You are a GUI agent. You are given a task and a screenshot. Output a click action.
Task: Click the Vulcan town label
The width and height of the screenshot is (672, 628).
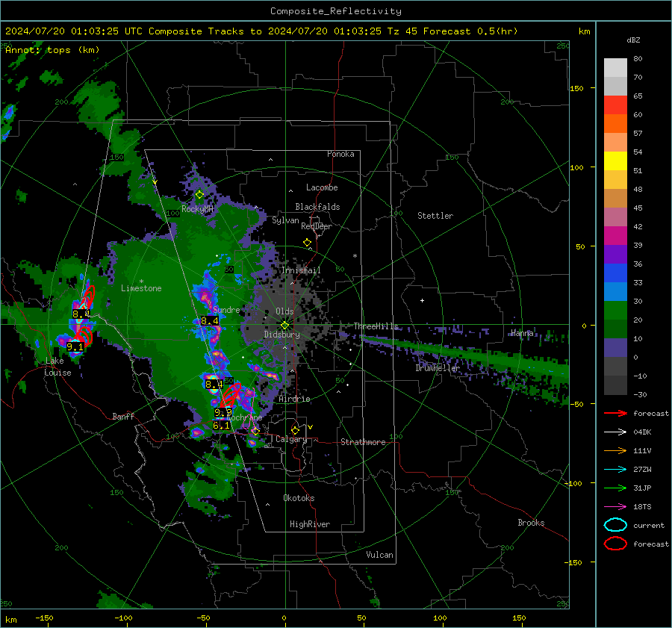(379, 555)
